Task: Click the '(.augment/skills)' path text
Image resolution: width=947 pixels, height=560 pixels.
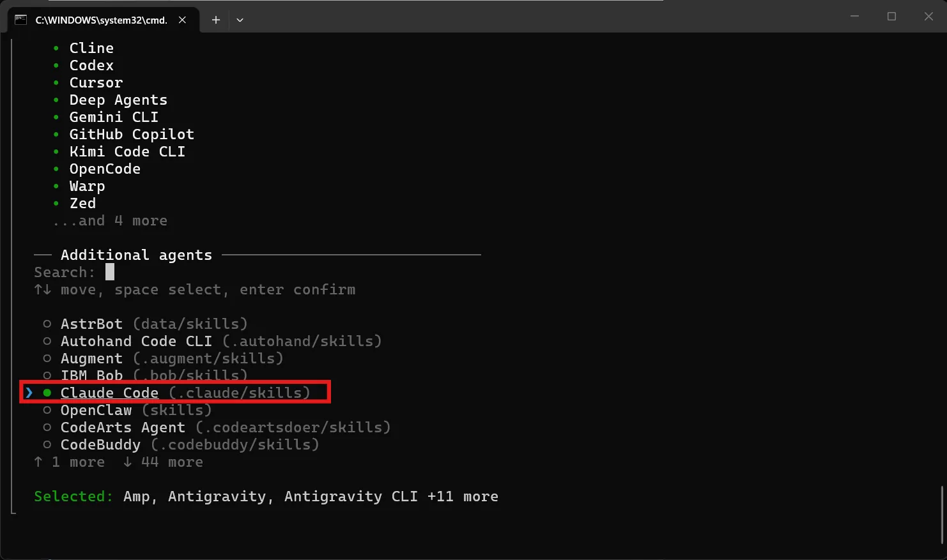Action: (208, 358)
